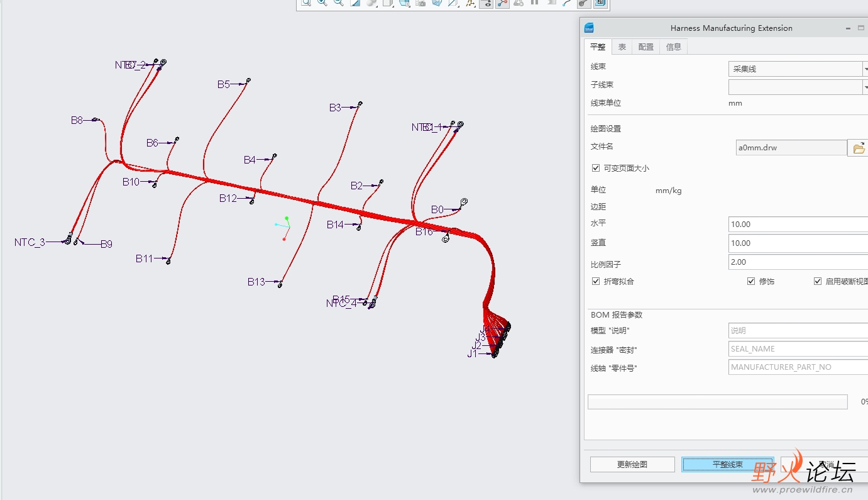
Task: Click the 更新绘图 button
Action: coord(632,464)
